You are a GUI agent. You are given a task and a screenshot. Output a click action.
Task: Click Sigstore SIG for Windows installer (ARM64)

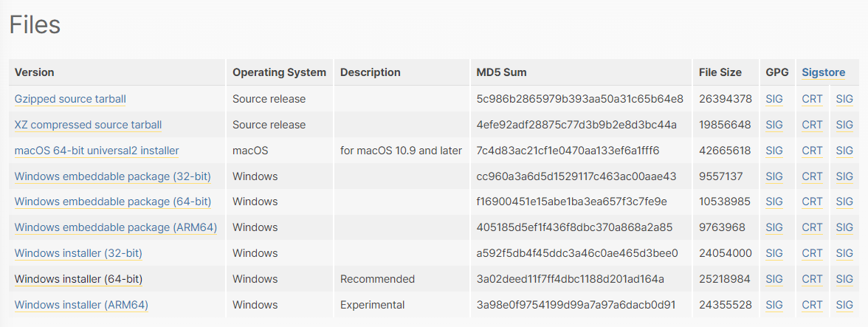(x=844, y=305)
